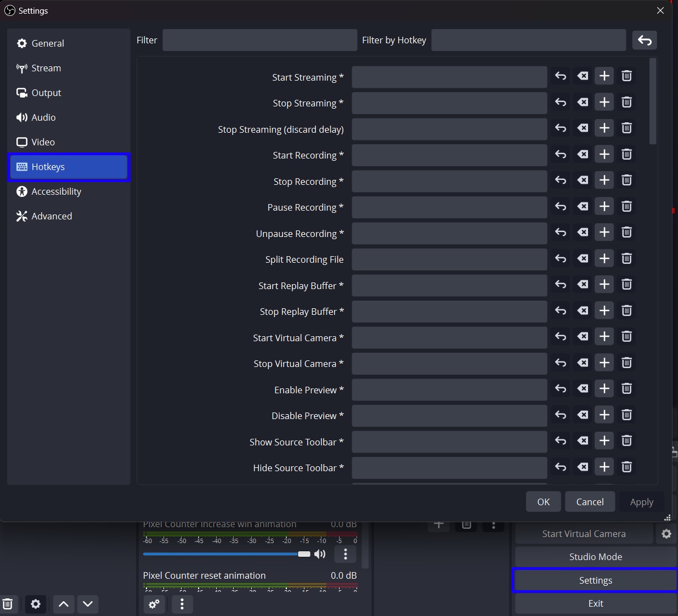
Task: Click the trash icon for Start Streaming hotkey
Action: [626, 76]
